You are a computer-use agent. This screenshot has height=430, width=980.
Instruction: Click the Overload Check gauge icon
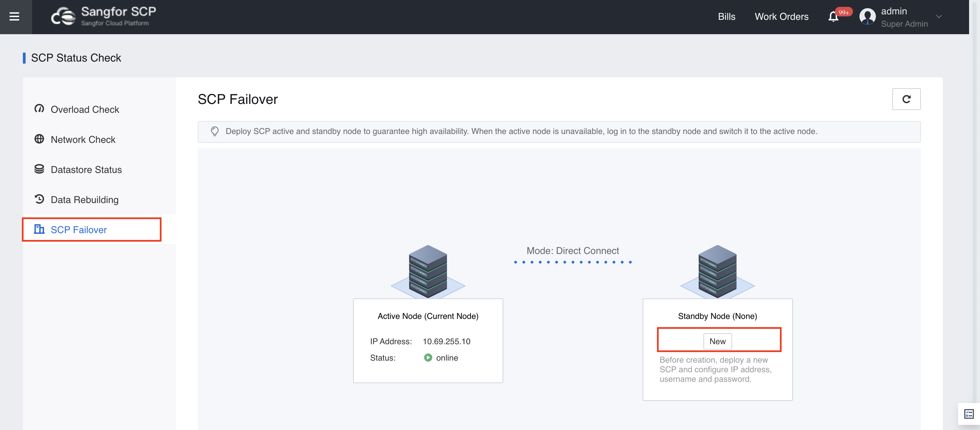click(39, 109)
